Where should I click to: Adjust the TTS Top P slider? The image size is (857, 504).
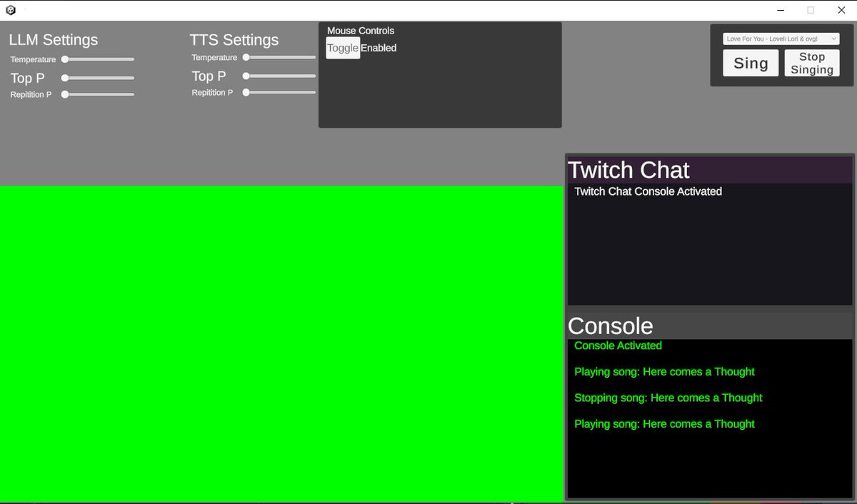tap(279, 76)
